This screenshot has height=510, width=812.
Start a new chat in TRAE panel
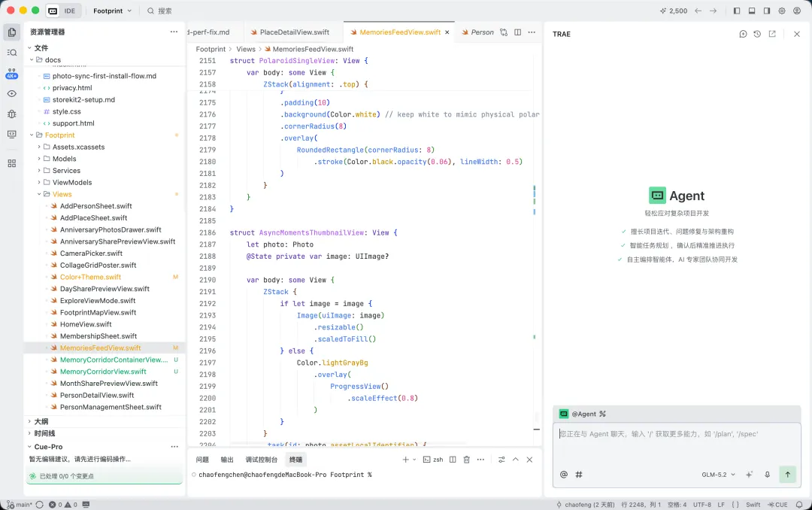[x=743, y=34]
